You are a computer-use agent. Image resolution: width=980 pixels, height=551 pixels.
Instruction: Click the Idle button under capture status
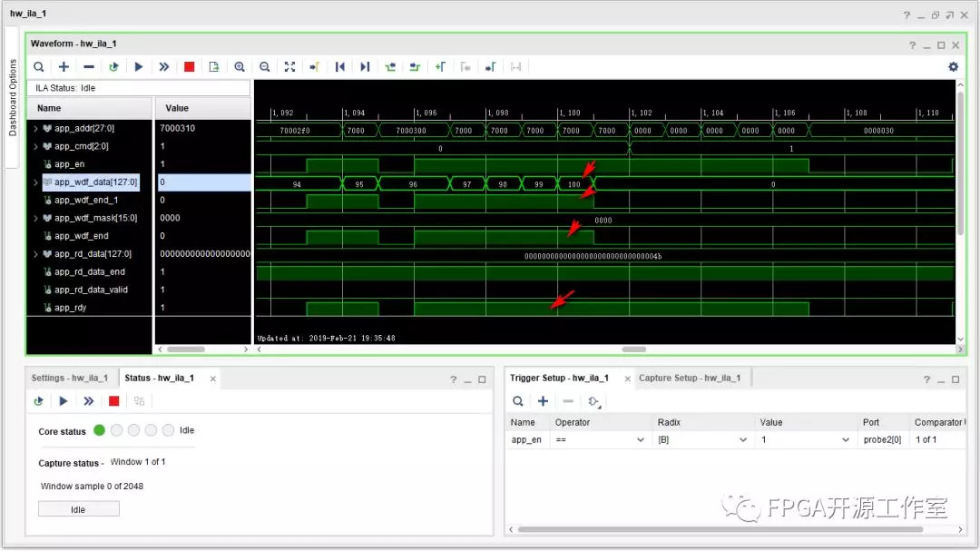(x=78, y=509)
